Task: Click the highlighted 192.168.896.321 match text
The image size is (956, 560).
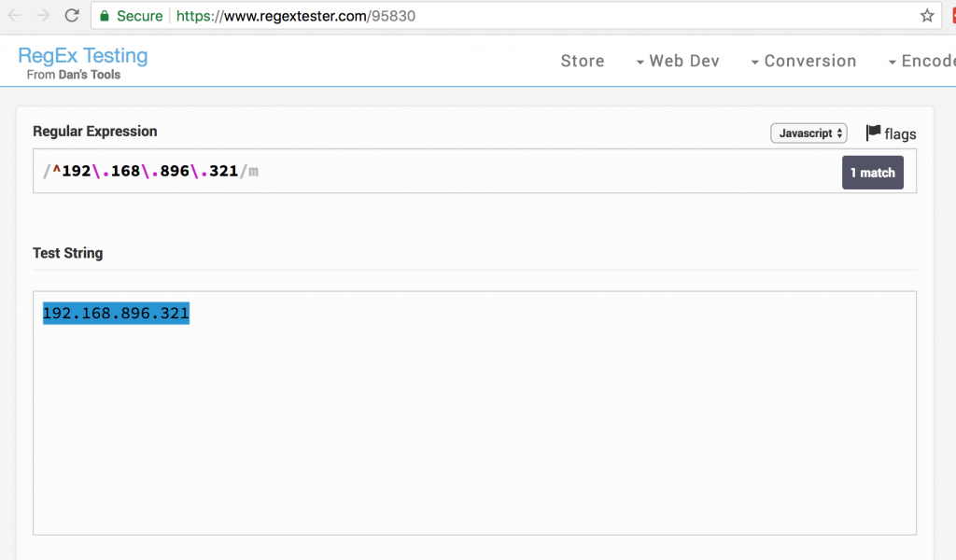Action: 115,314
